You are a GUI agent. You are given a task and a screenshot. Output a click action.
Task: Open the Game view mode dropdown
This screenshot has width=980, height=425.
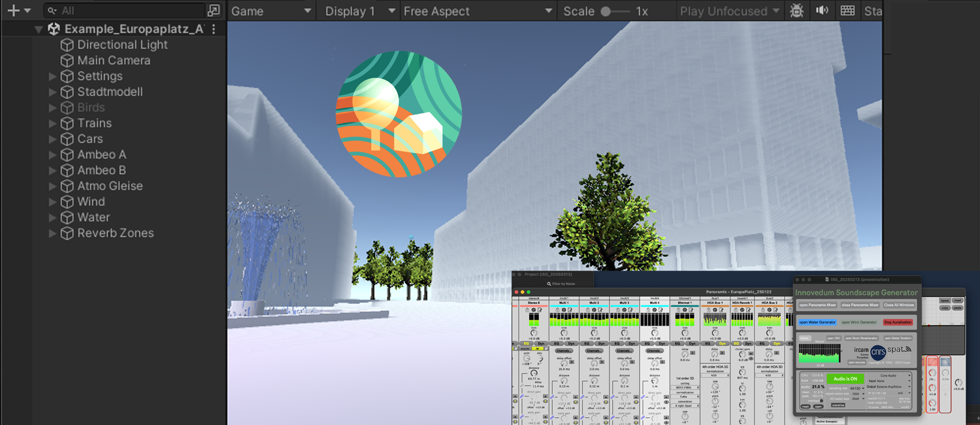pos(271,11)
